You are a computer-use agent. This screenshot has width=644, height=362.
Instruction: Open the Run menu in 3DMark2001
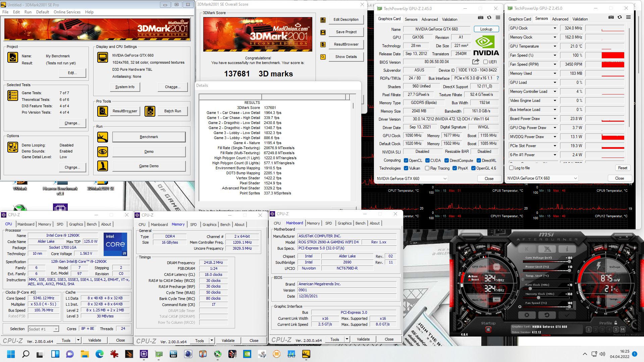point(28,12)
